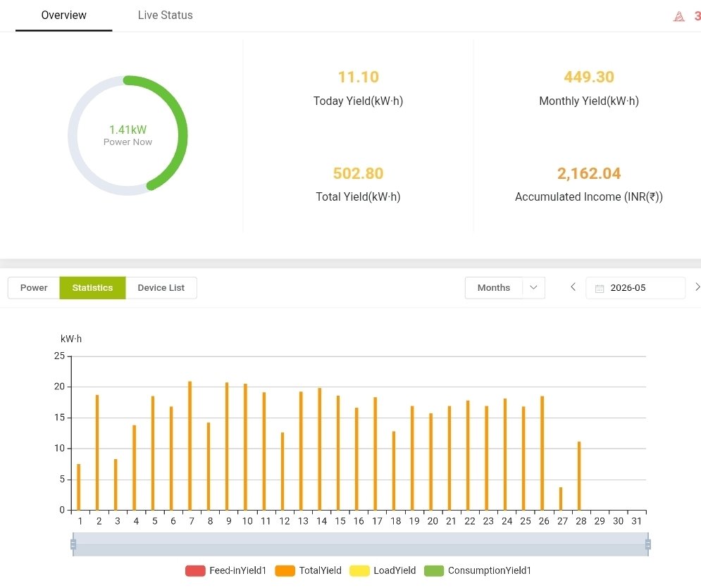Select the Statistics chart tab
This screenshot has width=701, height=588.
click(92, 288)
